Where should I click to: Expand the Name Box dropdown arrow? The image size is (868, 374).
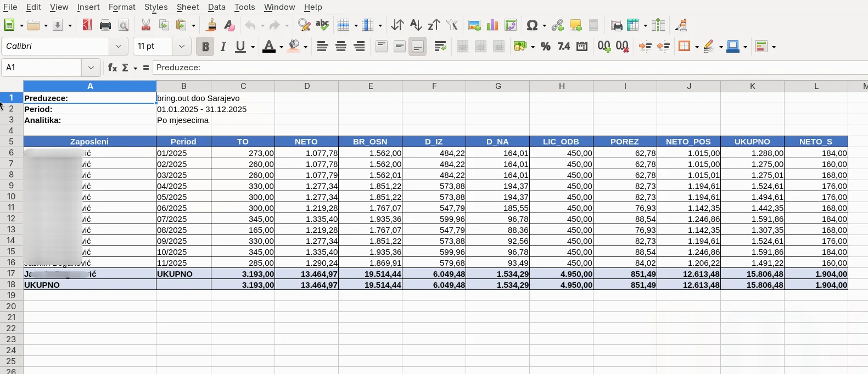click(91, 68)
